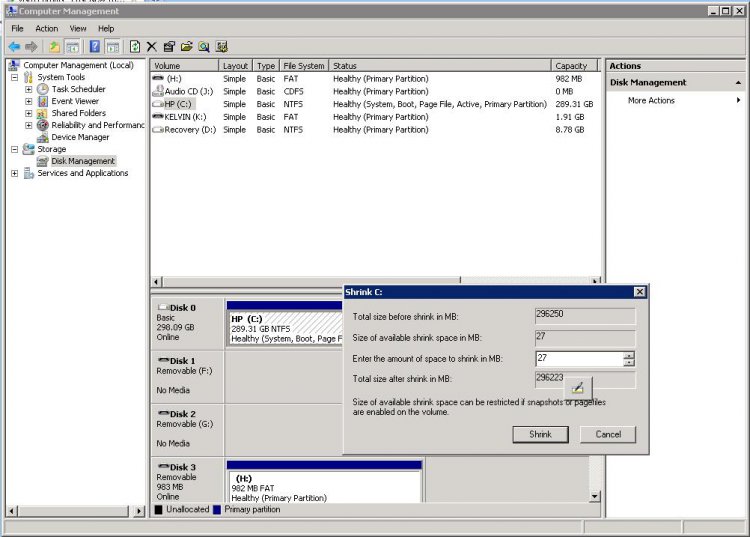Expand the Task Scheduler node
Screen dimensions: 750x537
coord(29,89)
